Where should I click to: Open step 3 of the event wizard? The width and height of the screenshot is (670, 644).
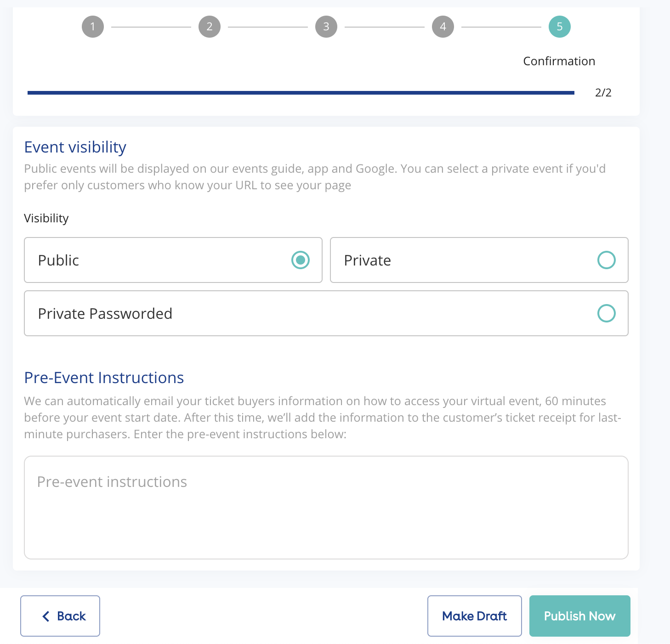click(x=326, y=27)
